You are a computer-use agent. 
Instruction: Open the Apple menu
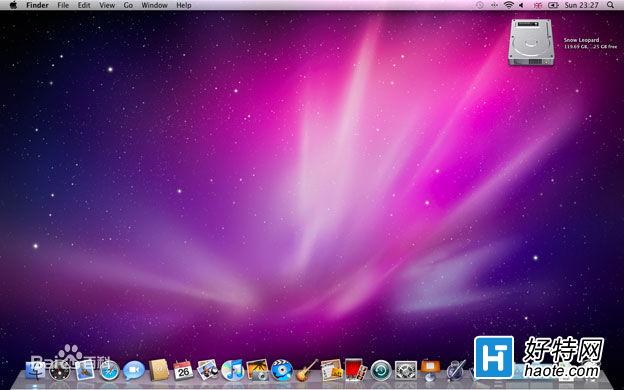pos(13,5)
